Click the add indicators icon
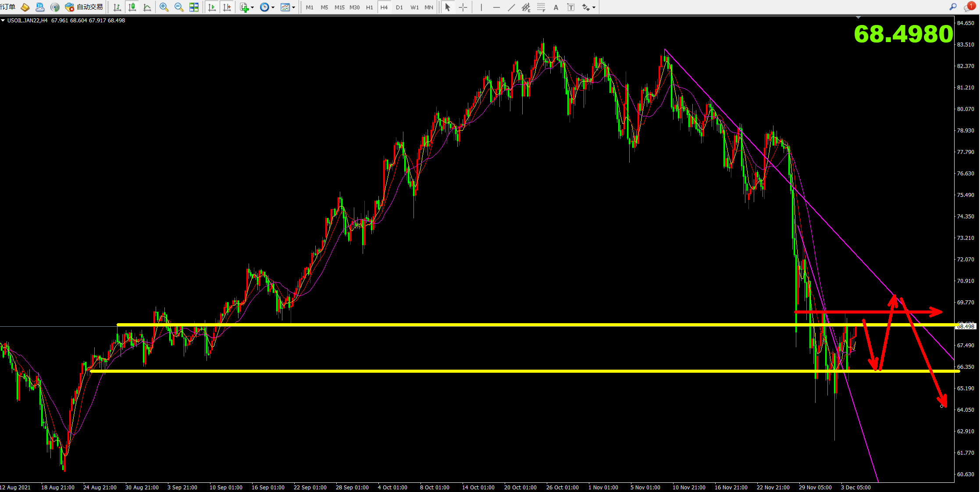980x492 pixels. coord(244,7)
